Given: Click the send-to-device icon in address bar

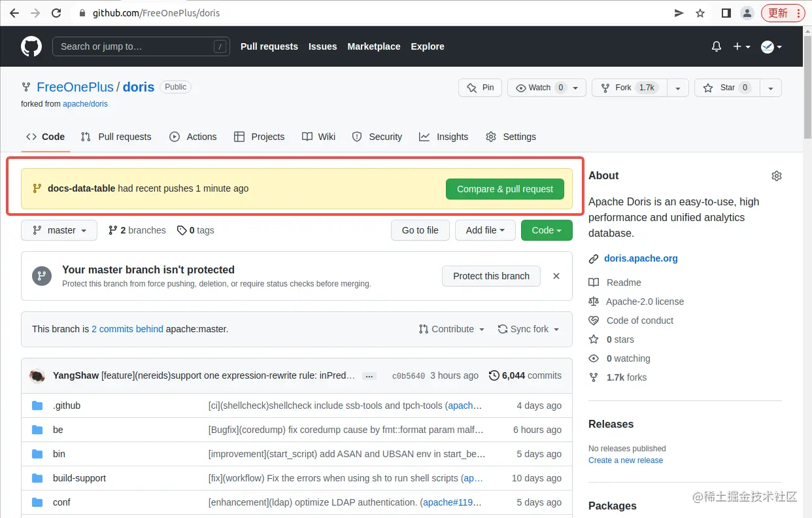Looking at the screenshot, I should tap(679, 13).
